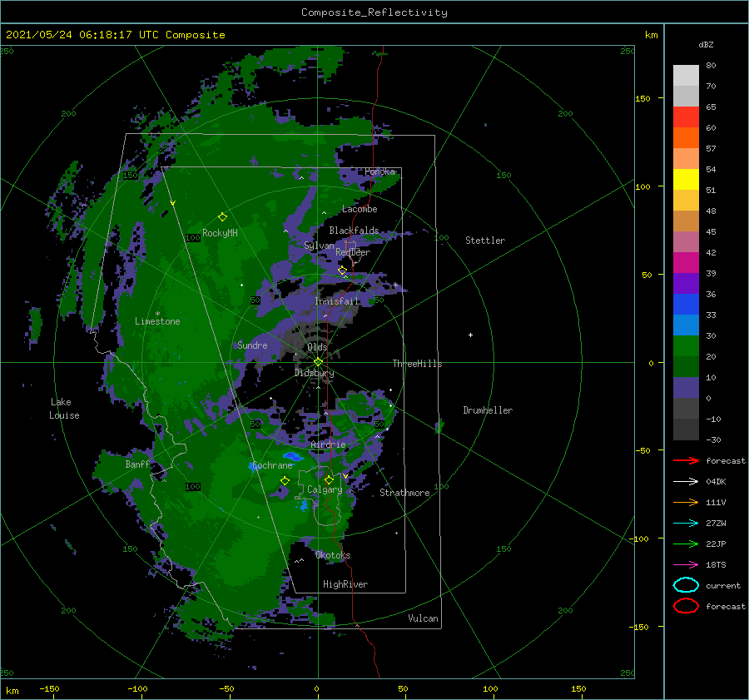Click the ThreeHills label
Viewport: 749px width, 700px height.
point(417,364)
